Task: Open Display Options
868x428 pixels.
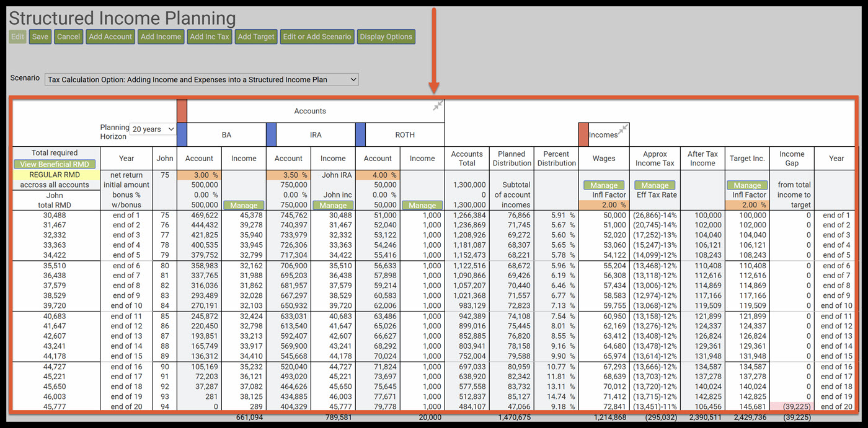Action: tap(386, 37)
